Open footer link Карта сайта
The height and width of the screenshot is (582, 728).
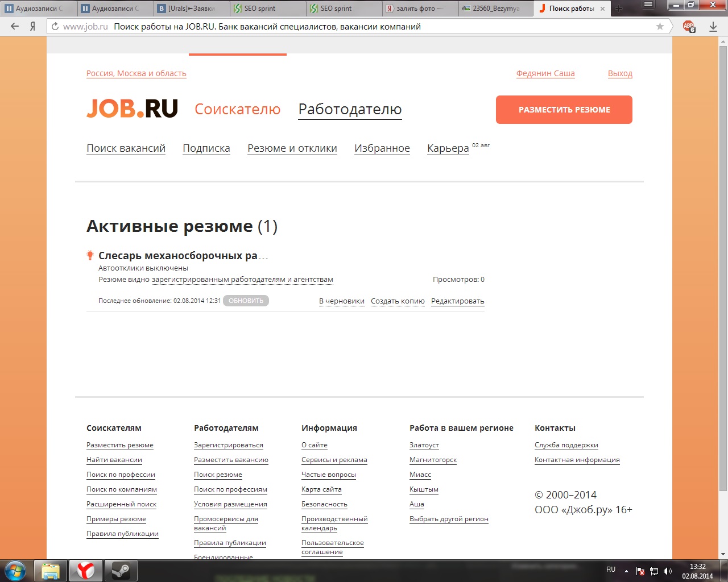321,489
